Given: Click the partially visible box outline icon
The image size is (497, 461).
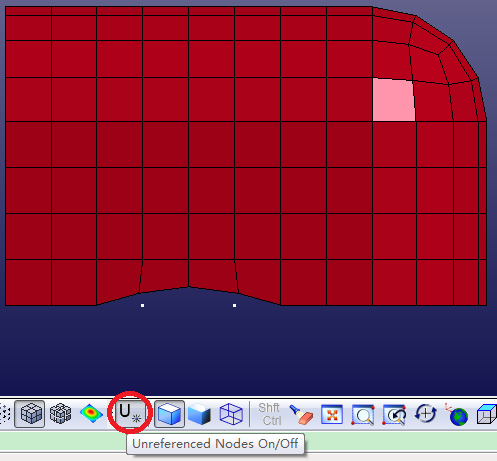Looking at the screenshot, I should pos(487,414).
